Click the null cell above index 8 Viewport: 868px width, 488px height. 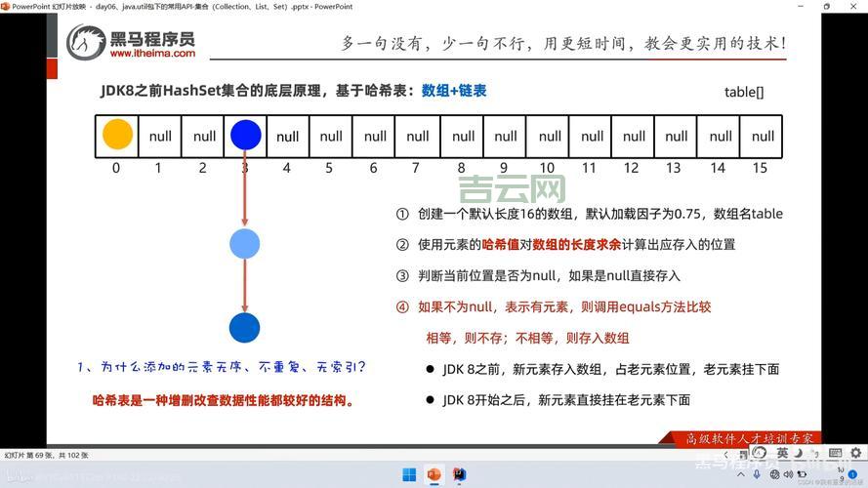click(463, 137)
